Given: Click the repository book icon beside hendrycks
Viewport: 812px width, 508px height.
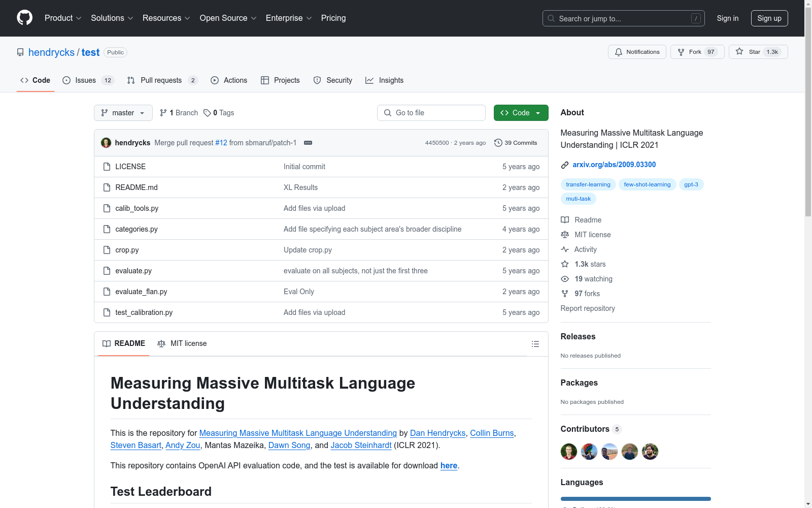Looking at the screenshot, I should (x=20, y=52).
